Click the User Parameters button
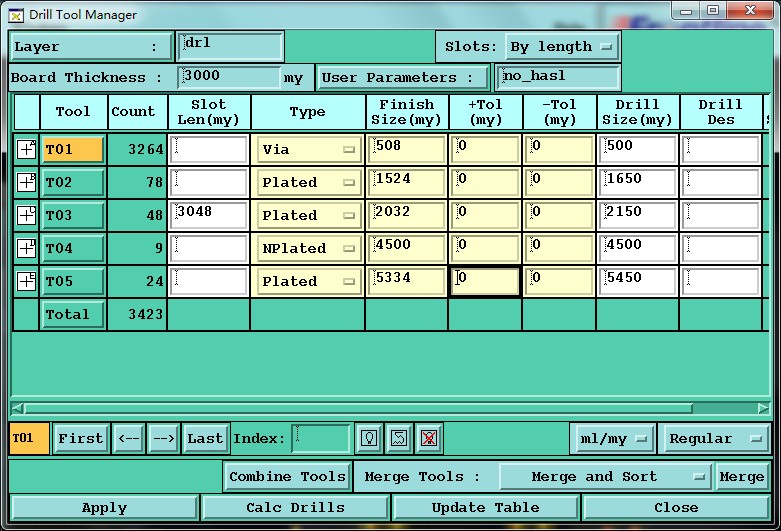 click(x=402, y=78)
